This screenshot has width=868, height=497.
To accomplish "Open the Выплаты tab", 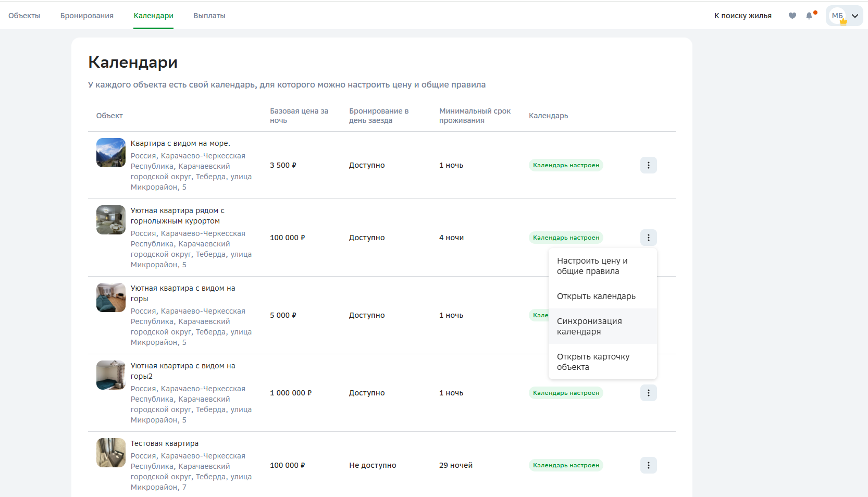I will coord(209,16).
